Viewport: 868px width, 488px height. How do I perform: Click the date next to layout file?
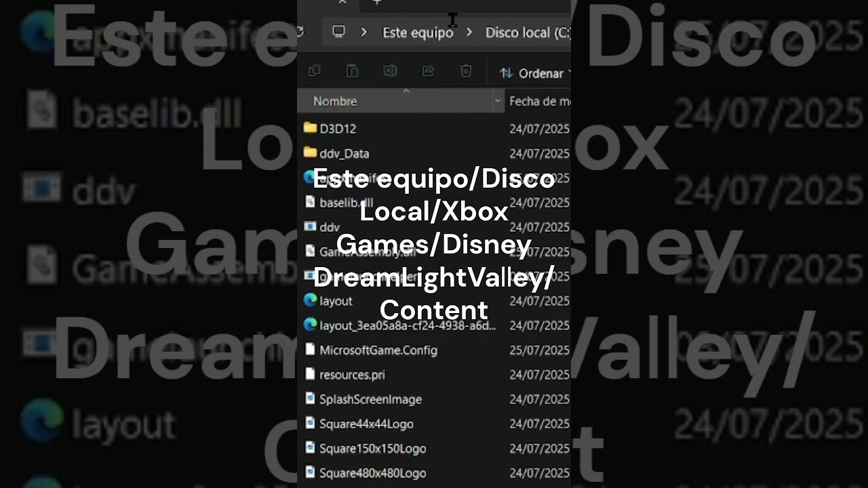[x=540, y=301]
